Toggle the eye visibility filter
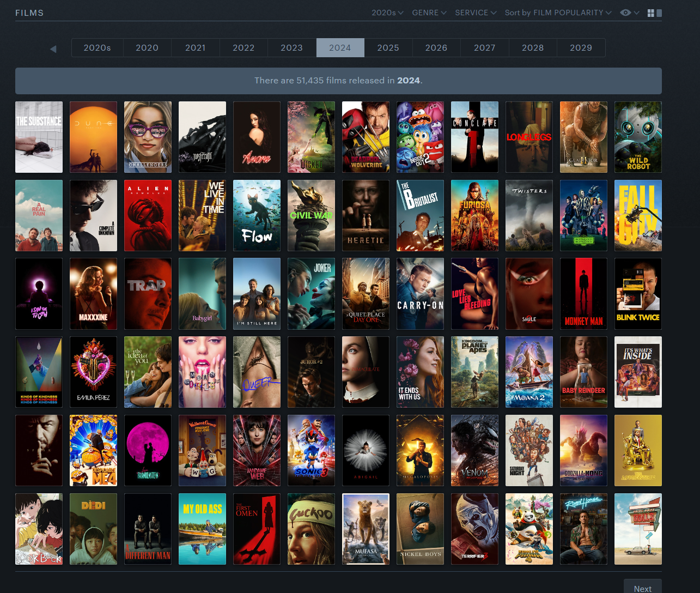This screenshot has width=700, height=593. (626, 13)
